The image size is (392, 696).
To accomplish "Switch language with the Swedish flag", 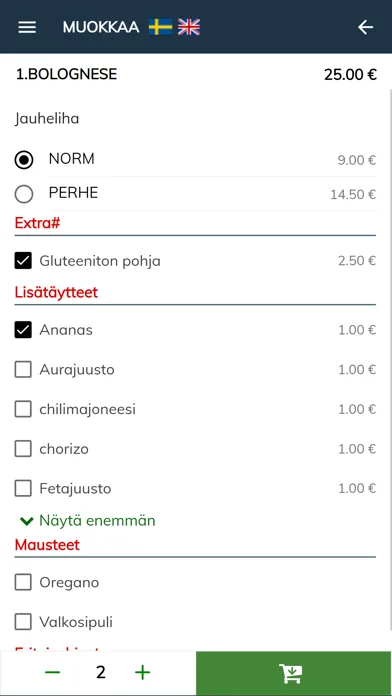I will tap(160, 27).
